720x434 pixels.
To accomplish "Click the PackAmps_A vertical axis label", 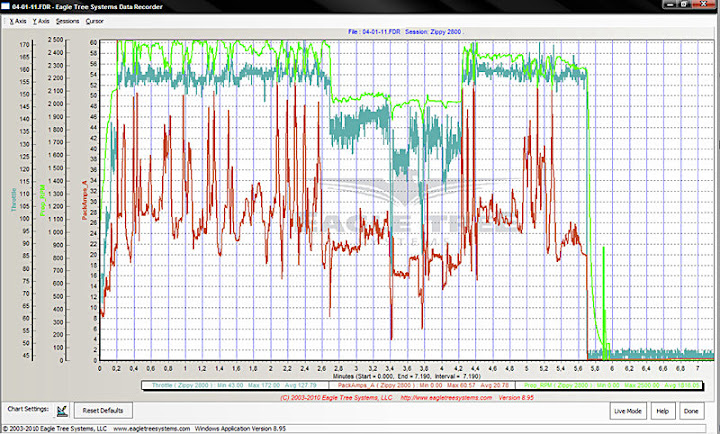I will point(84,200).
